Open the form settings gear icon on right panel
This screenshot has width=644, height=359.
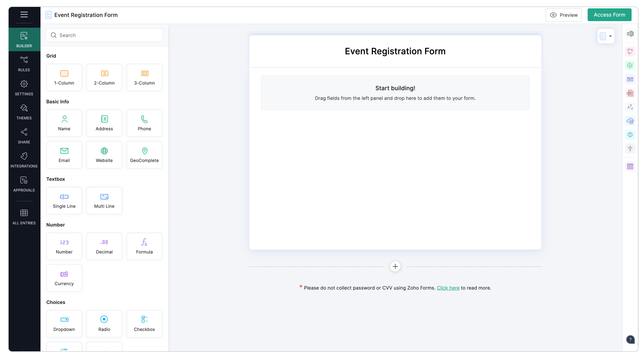click(630, 34)
